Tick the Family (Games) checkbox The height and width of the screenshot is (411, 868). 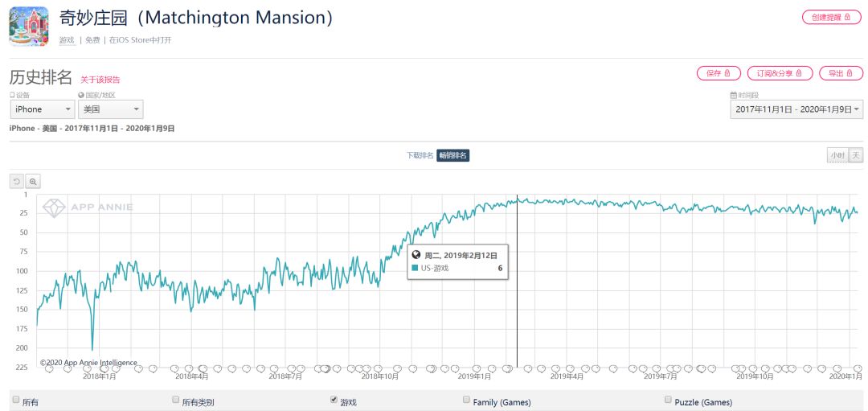(x=466, y=400)
